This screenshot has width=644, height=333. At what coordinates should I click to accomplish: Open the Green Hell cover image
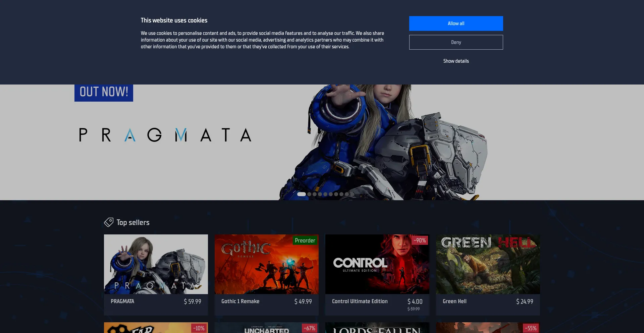pyautogui.click(x=488, y=264)
